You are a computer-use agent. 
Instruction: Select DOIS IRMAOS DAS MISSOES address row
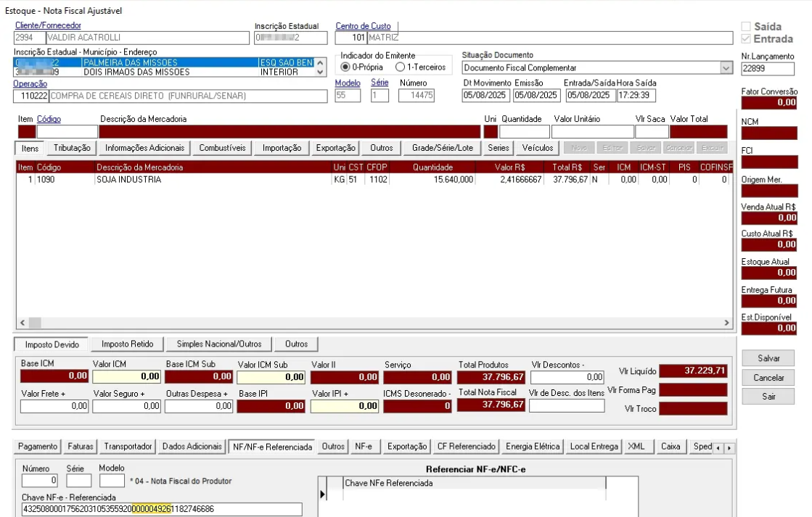[164, 72]
